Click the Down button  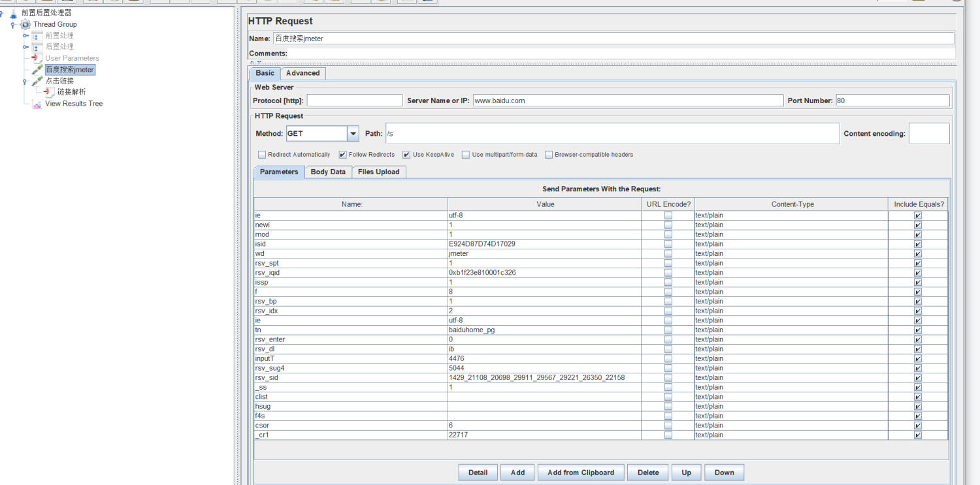pyautogui.click(x=724, y=473)
